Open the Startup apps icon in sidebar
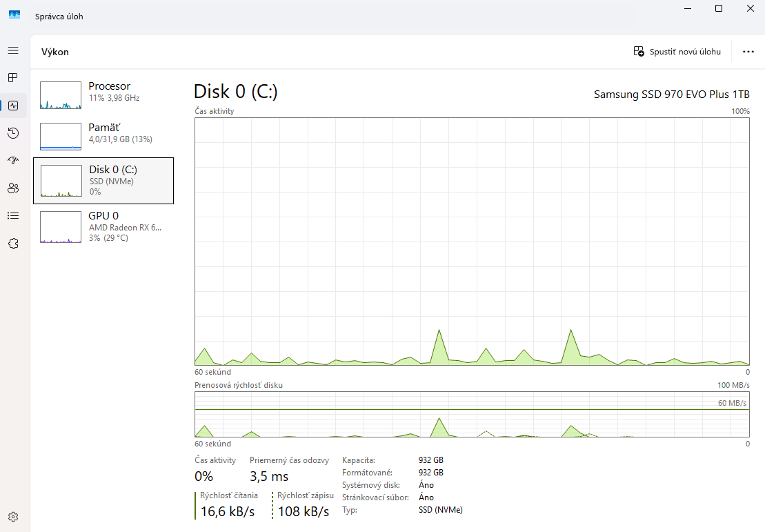Viewport: 765px width, 532px height. pos(13,160)
